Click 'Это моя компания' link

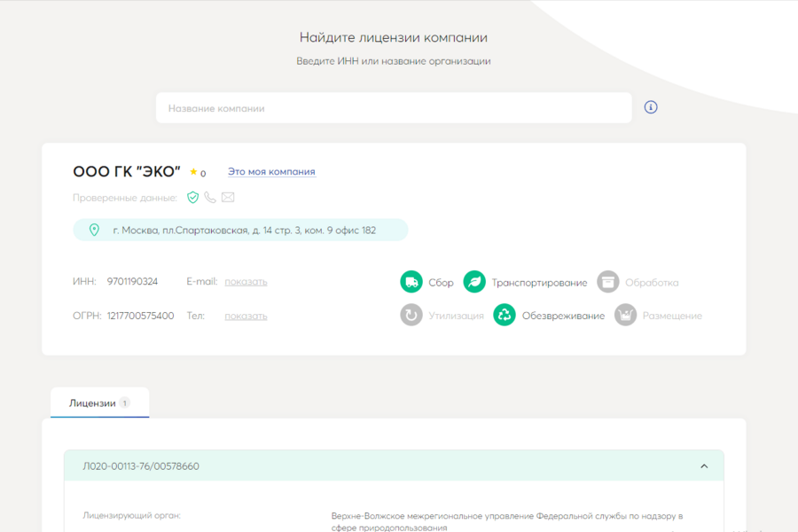(272, 172)
